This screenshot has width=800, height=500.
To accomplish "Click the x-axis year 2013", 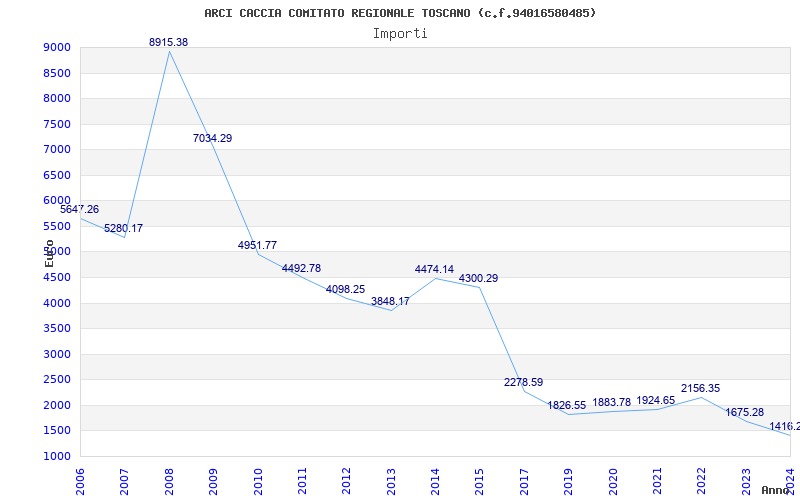I will (391, 481).
